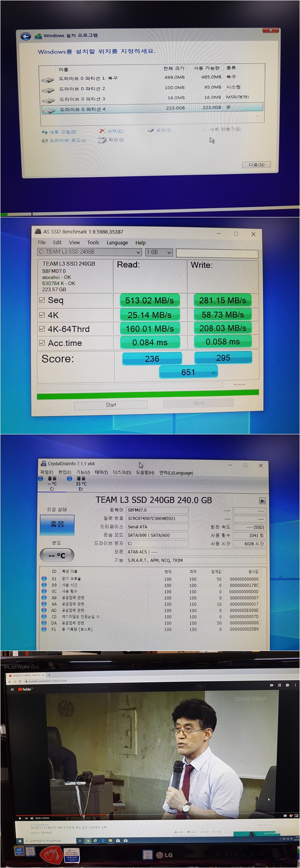Click 포맷 format partition option

159,130
